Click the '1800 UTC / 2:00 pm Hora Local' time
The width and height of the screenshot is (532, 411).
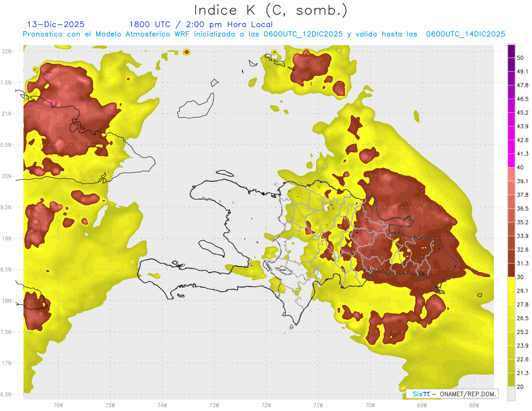201,24
